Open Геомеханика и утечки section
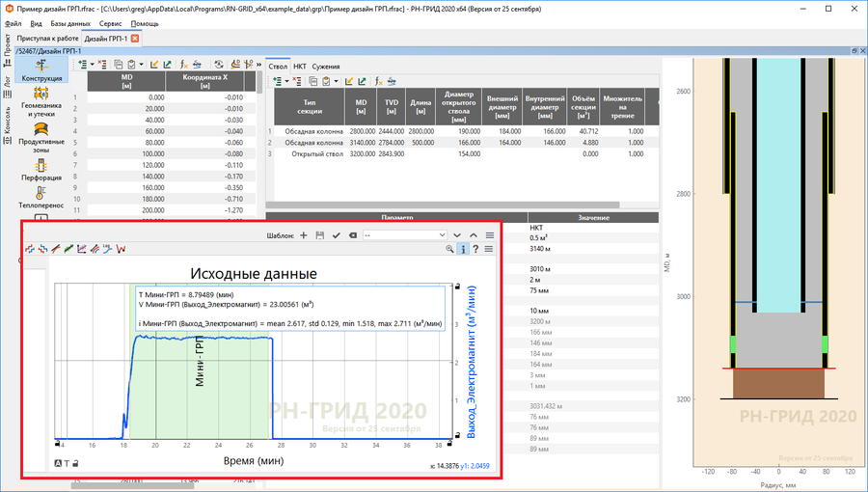The image size is (868, 492). [42, 101]
